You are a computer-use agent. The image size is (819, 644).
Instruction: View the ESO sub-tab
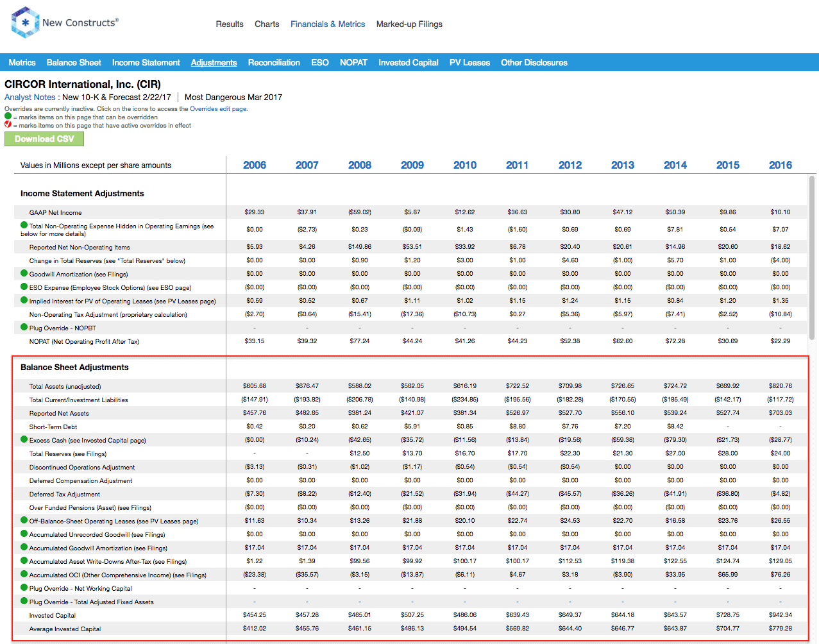320,62
